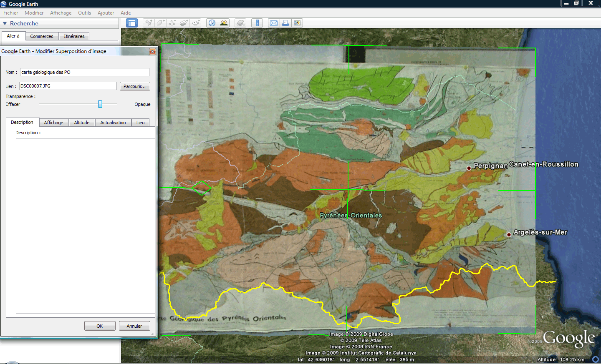Select the Description tab in dialog
The height and width of the screenshot is (364, 601).
pyautogui.click(x=22, y=122)
